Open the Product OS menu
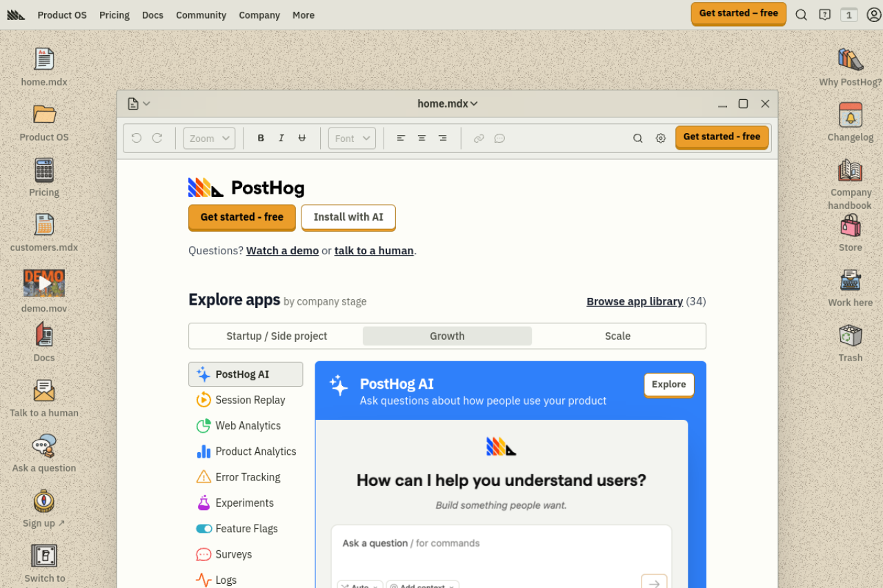 pyautogui.click(x=62, y=15)
